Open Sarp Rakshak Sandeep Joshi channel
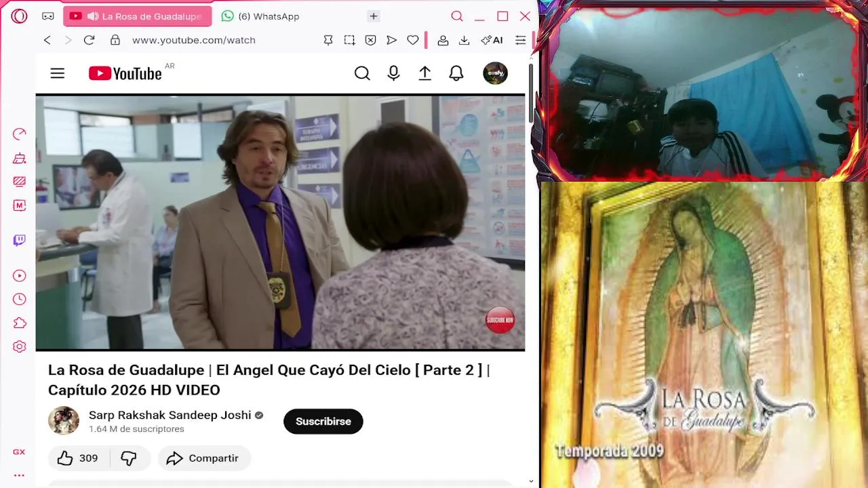868x488 pixels. tap(170, 415)
